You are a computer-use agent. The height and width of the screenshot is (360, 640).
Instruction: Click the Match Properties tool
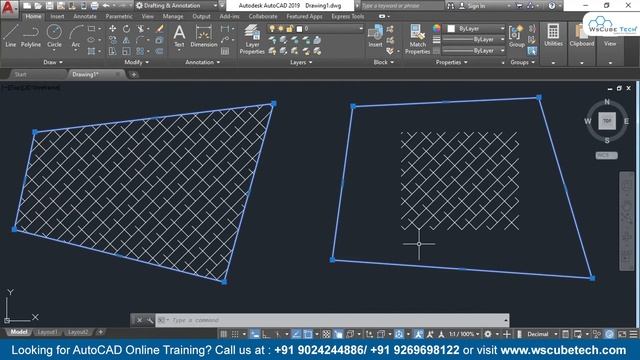(x=417, y=39)
